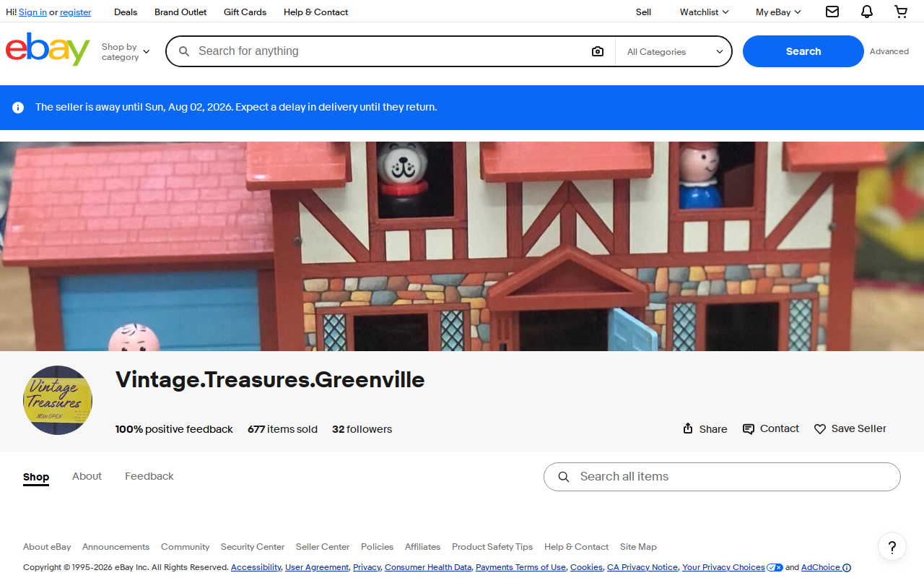Screen dimensions: 924x578
Task: Open Help & Contact footer link
Action: pos(576,547)
